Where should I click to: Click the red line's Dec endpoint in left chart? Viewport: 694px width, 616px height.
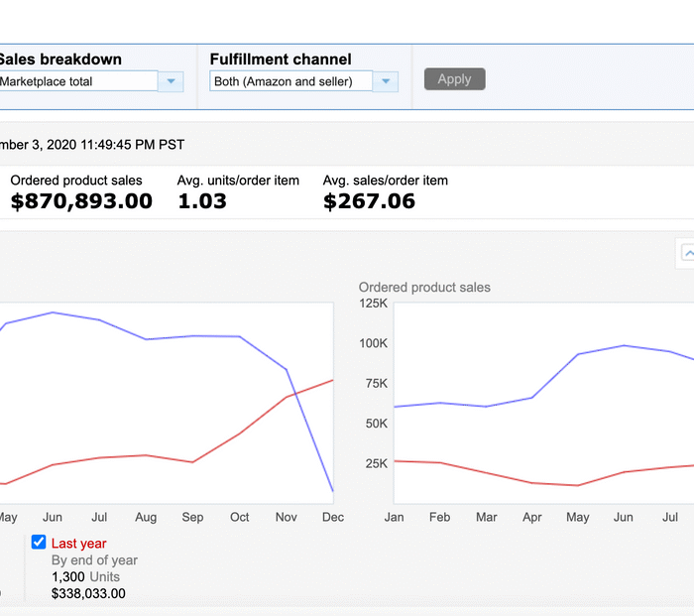(332, 380)
